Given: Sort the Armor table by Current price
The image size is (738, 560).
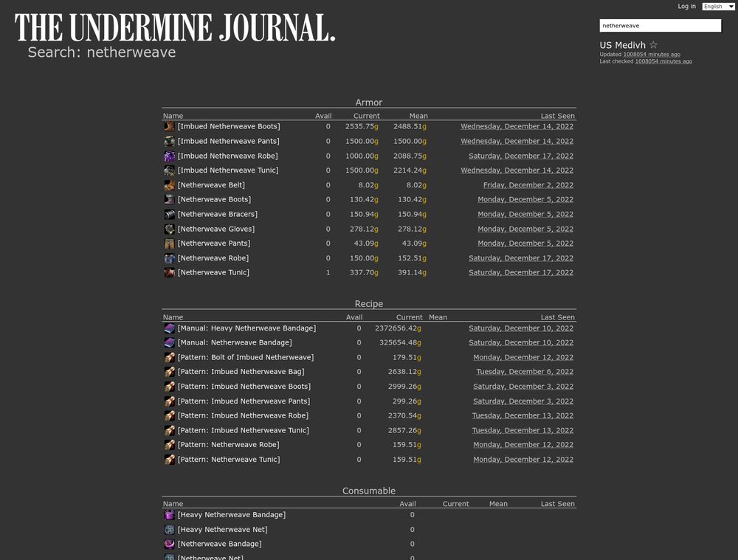Looking at the screenshot, I should point(366,116).
